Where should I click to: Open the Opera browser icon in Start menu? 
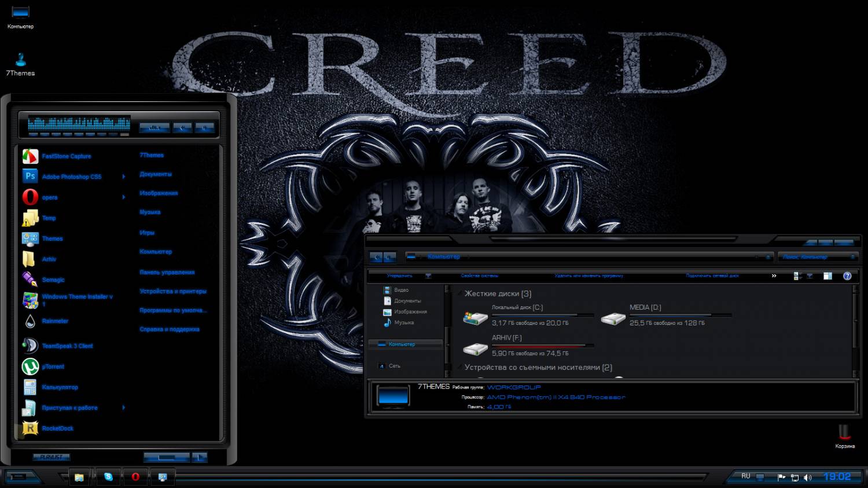30,197
